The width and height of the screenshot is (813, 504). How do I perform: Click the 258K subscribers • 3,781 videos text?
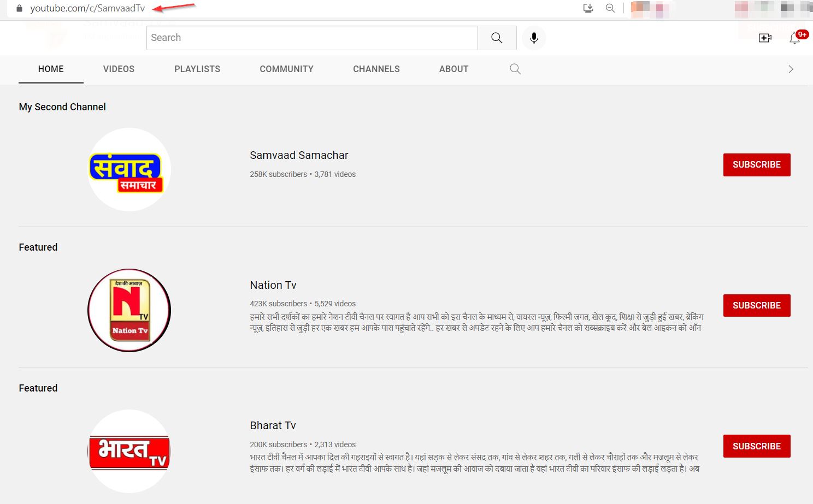click(303, 174)
